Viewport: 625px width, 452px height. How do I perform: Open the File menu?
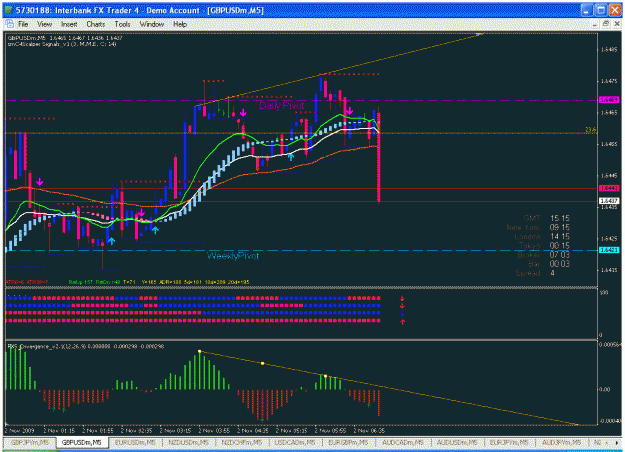click(23, 24)
